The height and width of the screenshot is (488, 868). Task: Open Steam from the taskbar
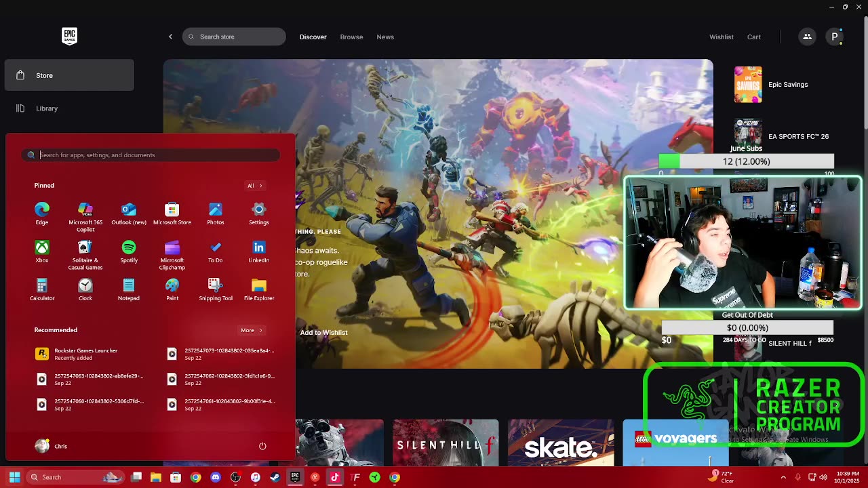coord(275,477)
